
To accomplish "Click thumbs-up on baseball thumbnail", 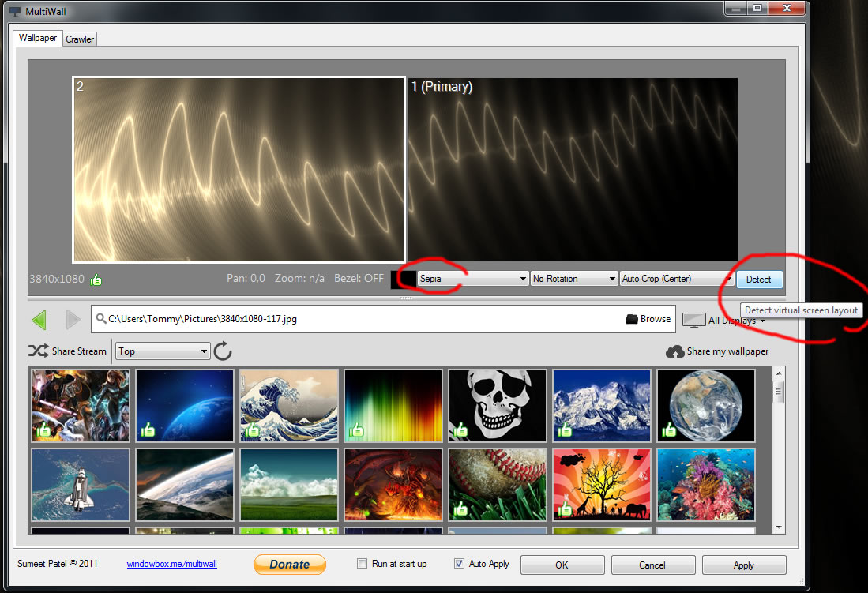I will click(460, 509).
